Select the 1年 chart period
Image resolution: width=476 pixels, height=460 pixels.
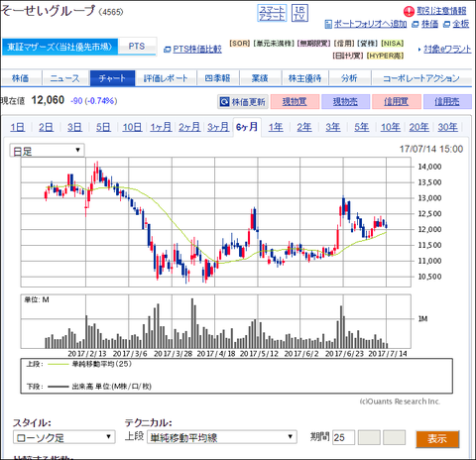(276, 127)
